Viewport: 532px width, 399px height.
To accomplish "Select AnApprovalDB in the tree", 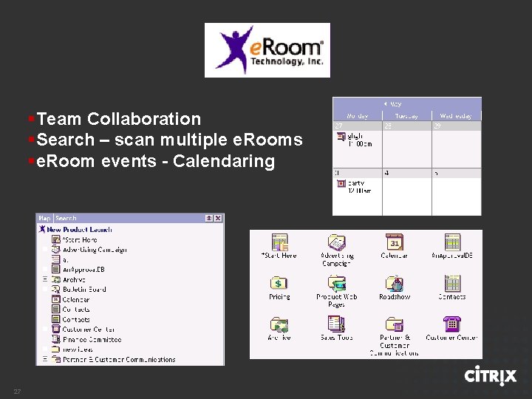I will click(x=78, y=270).
